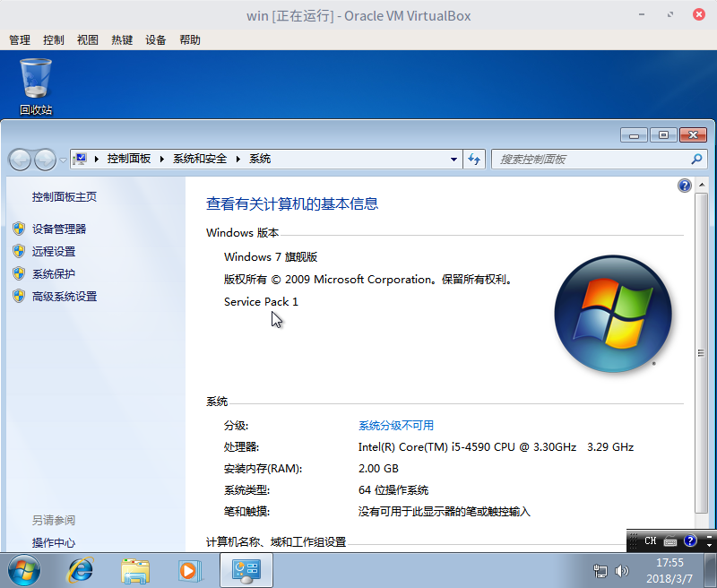Open 设备管理器 link

[x=59, y=229]
